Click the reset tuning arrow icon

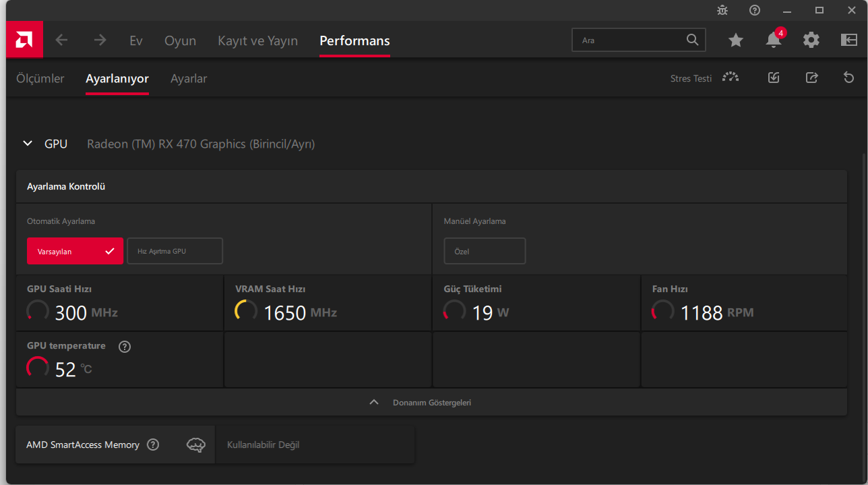pos(849,78)
